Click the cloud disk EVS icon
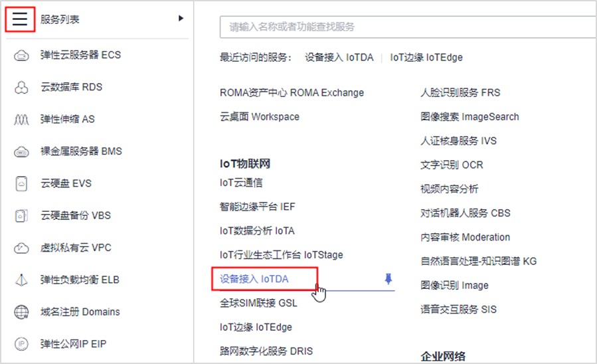 pyautogui.click(x=21, y=183)
